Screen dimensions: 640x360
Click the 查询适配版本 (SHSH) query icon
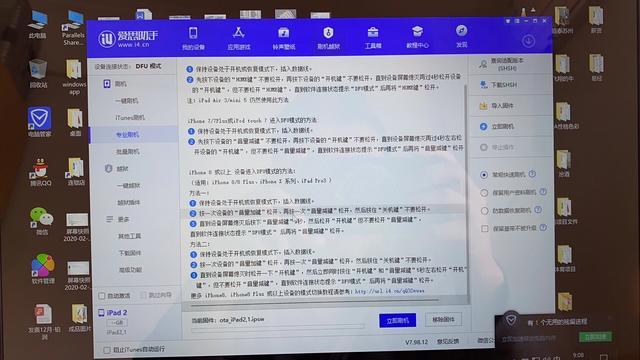(x=483, y=64)
